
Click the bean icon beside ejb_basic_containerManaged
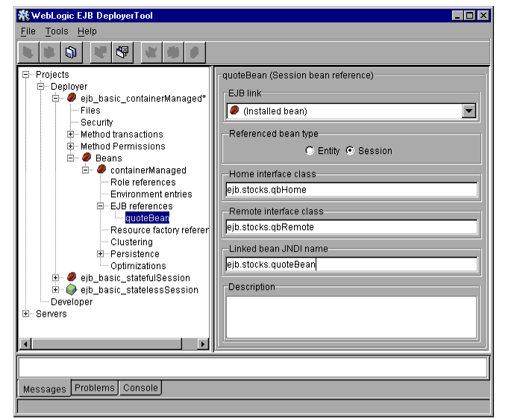[72, 98]
